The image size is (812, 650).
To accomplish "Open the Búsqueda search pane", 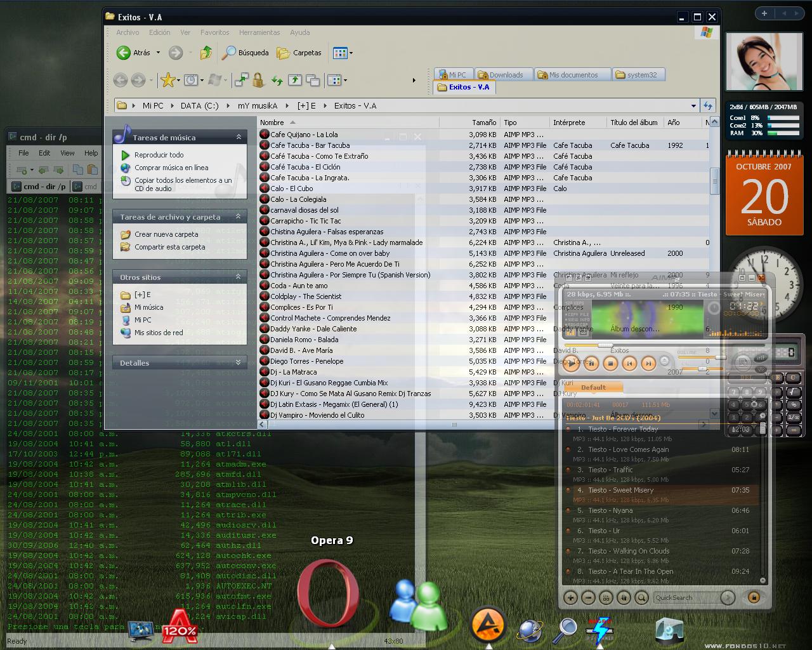I will [x=246, y=53].
